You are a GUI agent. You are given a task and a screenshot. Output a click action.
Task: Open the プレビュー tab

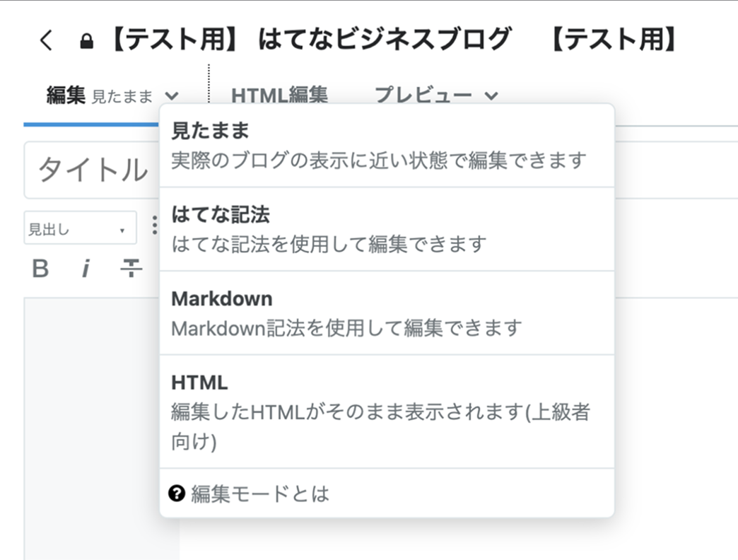tap(423, 95)
